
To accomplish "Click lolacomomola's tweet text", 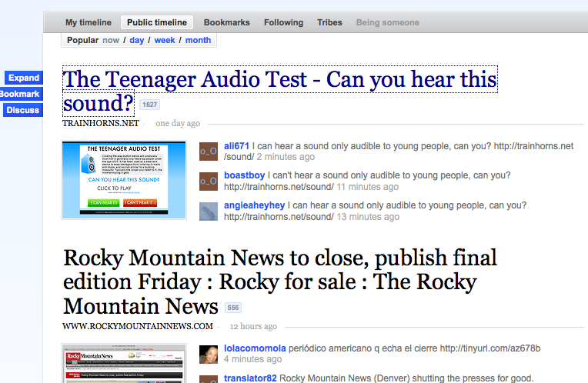I will click(x=414, y=348).
